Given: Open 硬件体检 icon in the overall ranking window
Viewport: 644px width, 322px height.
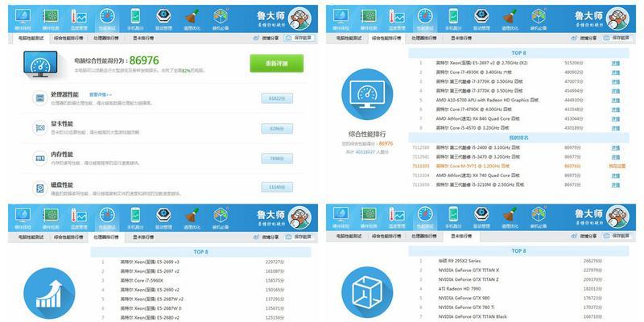Looking at the screenshot, I should (x=341, y=19).
